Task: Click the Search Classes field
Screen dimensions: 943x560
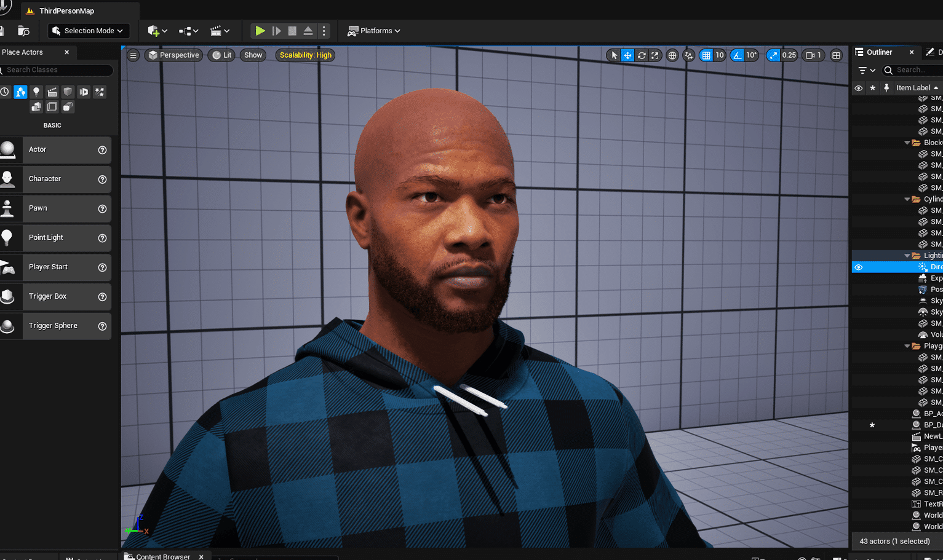Action: click(57, 70)
